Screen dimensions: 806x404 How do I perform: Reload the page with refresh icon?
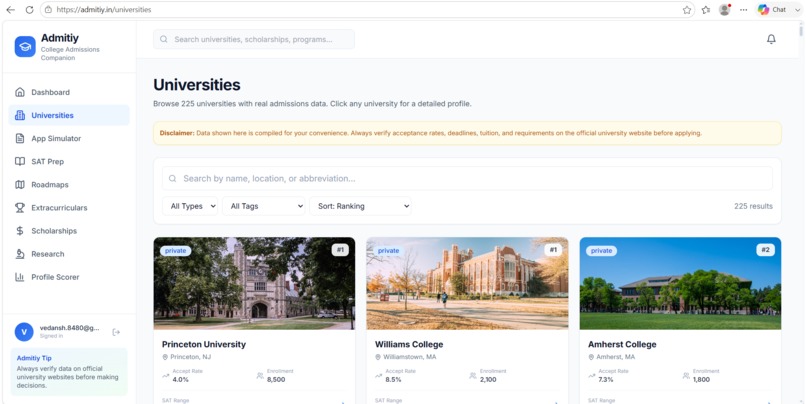(x=29, y=9)
